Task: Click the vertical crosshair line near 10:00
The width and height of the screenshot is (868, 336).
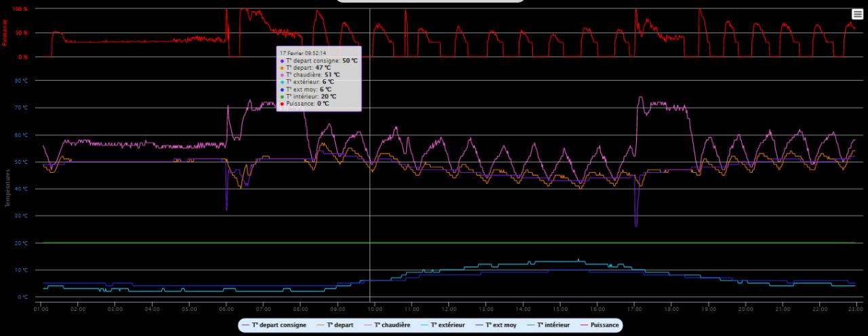Action: click(x=370, y=156)
